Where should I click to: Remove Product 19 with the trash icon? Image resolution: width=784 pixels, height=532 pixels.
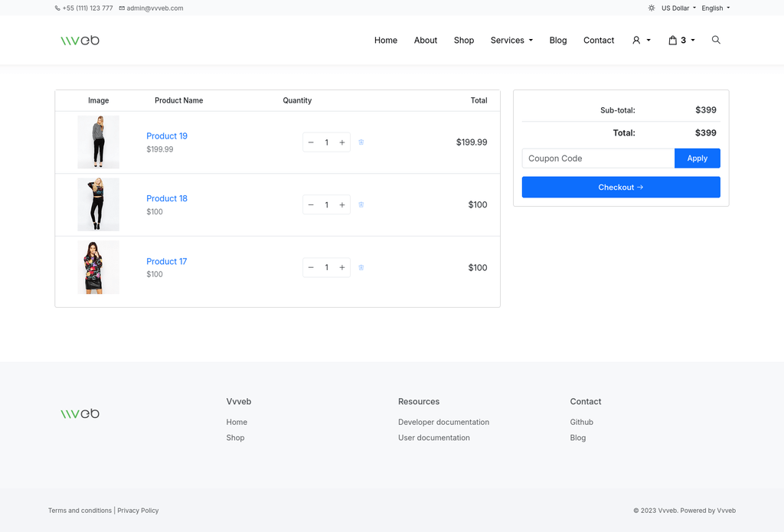361,142
